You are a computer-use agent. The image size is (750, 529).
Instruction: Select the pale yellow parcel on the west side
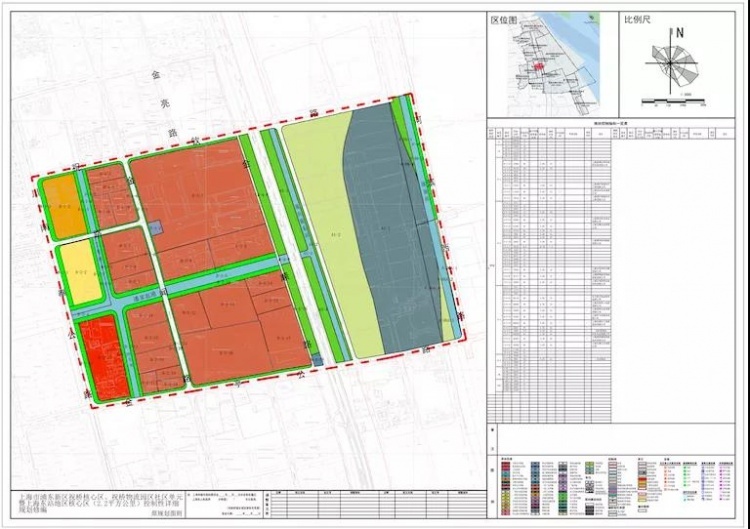[80, 272]
